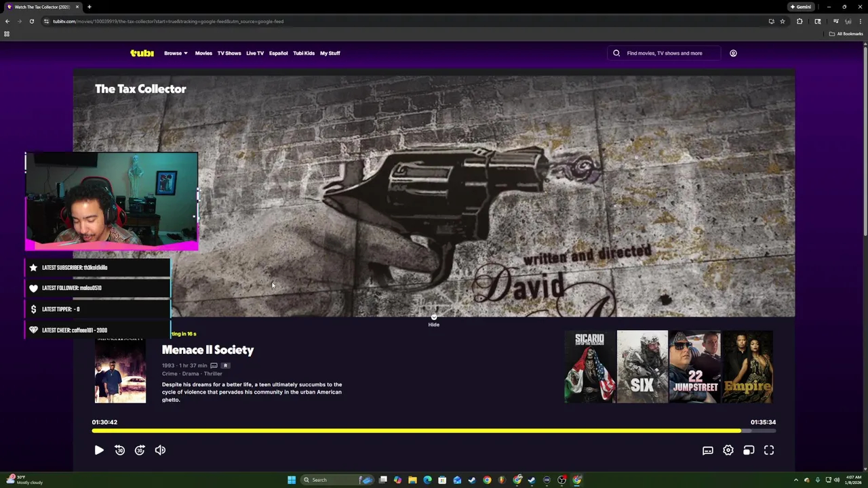The width and height of the screenshot is (868, 488).
Task: Click the site info icon before URL
Action: point(46,21)
